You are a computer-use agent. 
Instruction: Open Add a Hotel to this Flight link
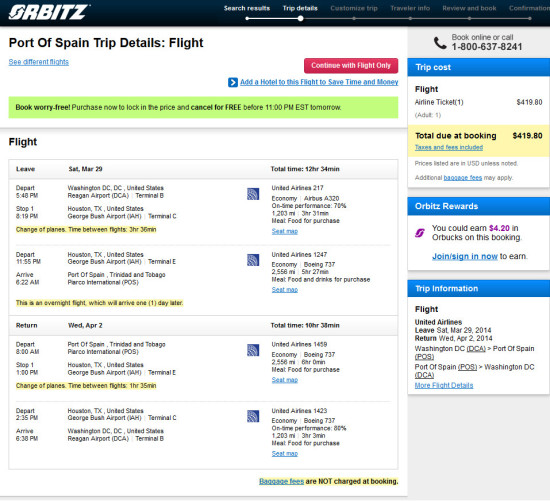(319, 82)
